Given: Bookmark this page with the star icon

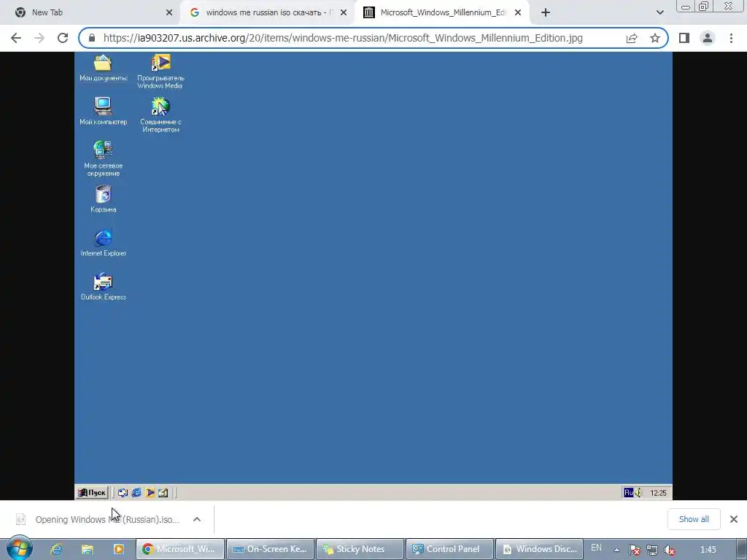Looking at the screenshot, I should 655,38.
